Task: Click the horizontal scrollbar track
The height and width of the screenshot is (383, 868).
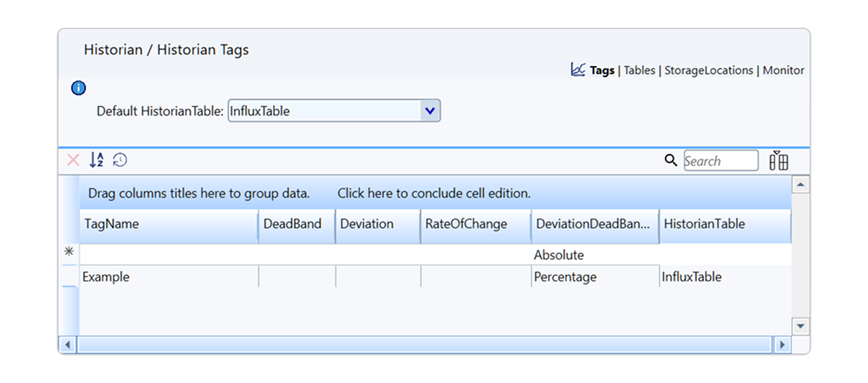Action: (424, 345)
